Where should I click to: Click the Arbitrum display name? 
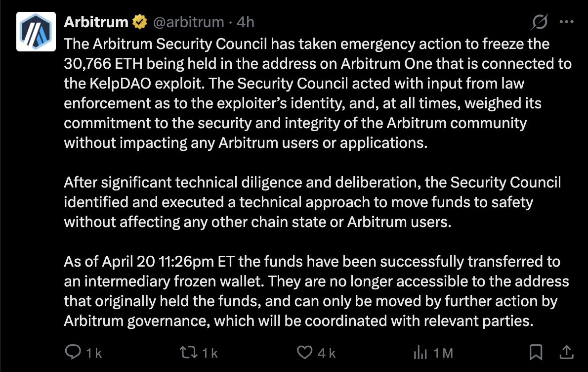(96, 22)
